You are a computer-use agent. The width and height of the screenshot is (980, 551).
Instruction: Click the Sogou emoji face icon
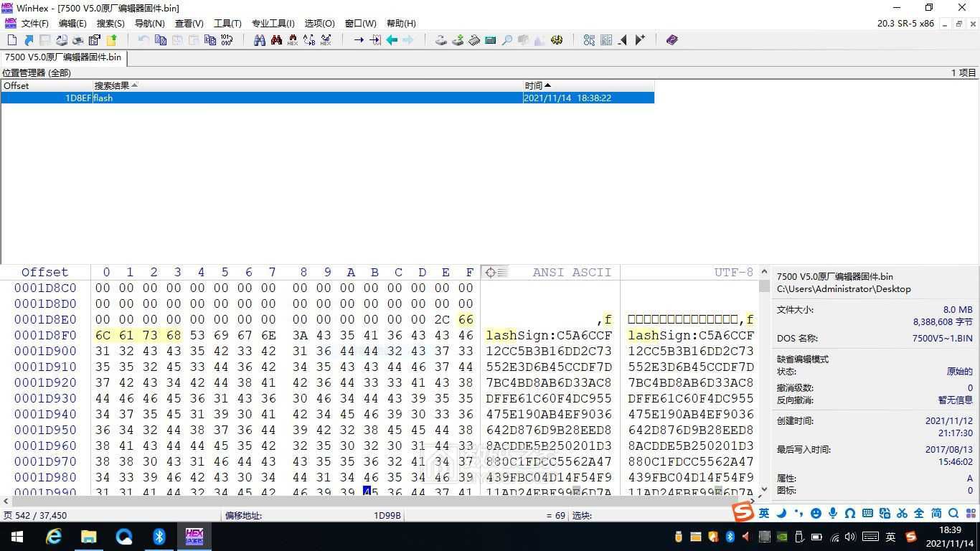click(816, 513)
